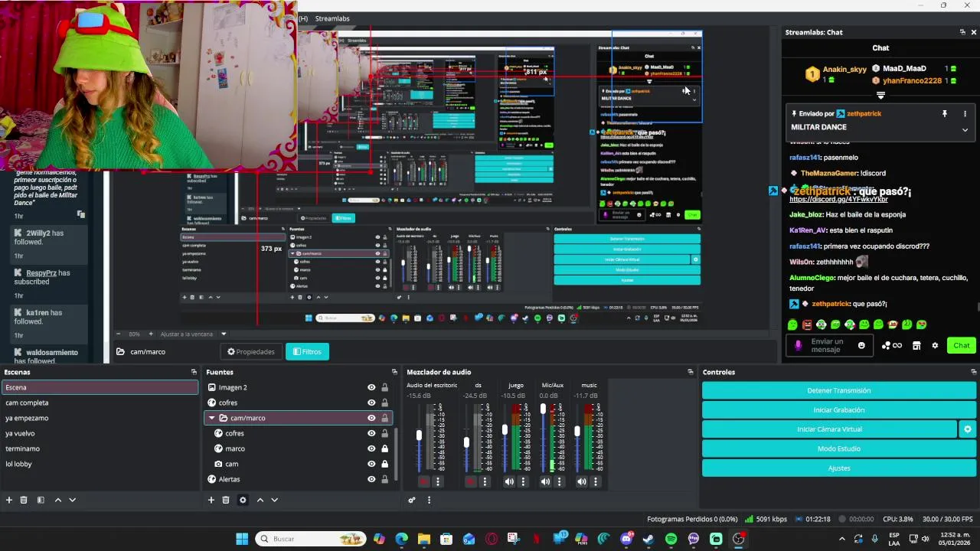This screenshot has width=980, height=551.
Task: Open options menu for Mic/Aux channel
Action: [559, 481]
